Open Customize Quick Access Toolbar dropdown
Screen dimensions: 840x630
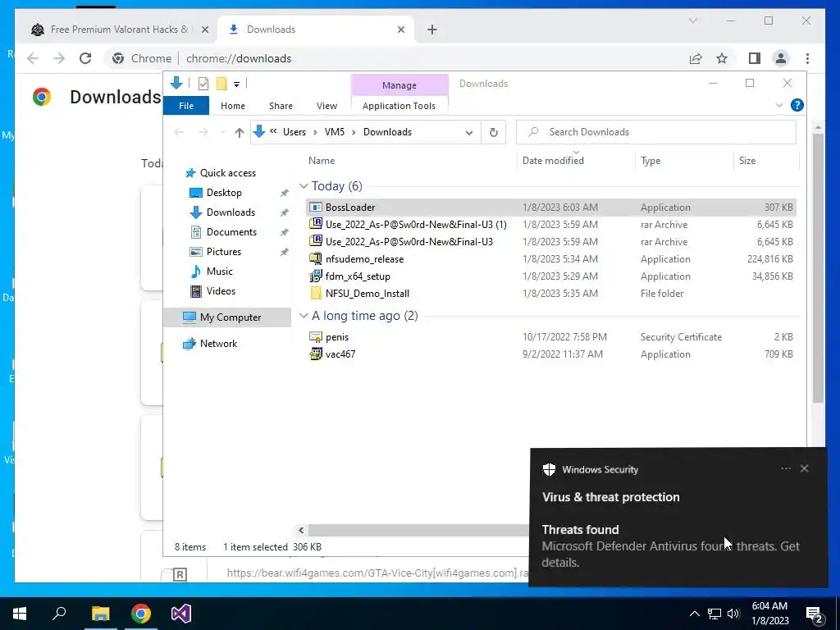coord(236,84)
